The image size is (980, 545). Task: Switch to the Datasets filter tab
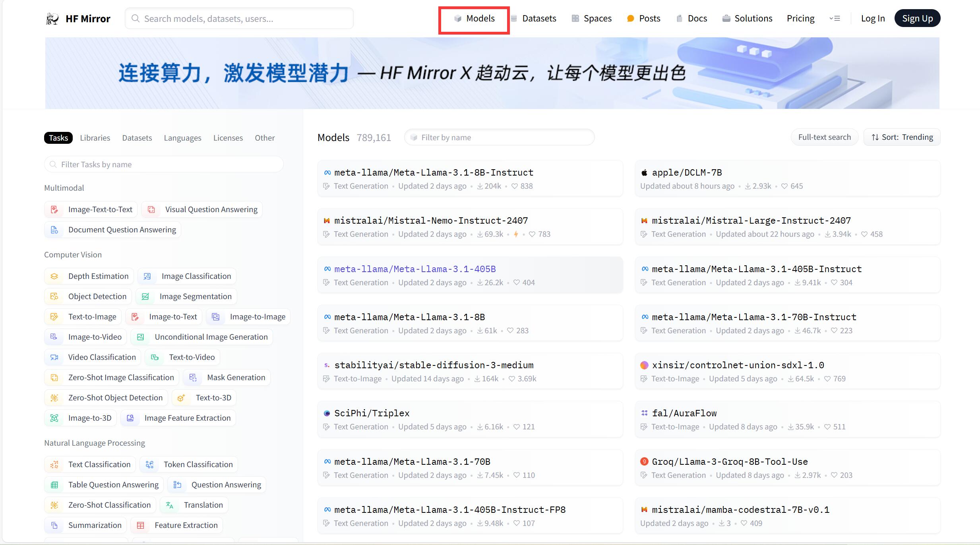point(137,137)
